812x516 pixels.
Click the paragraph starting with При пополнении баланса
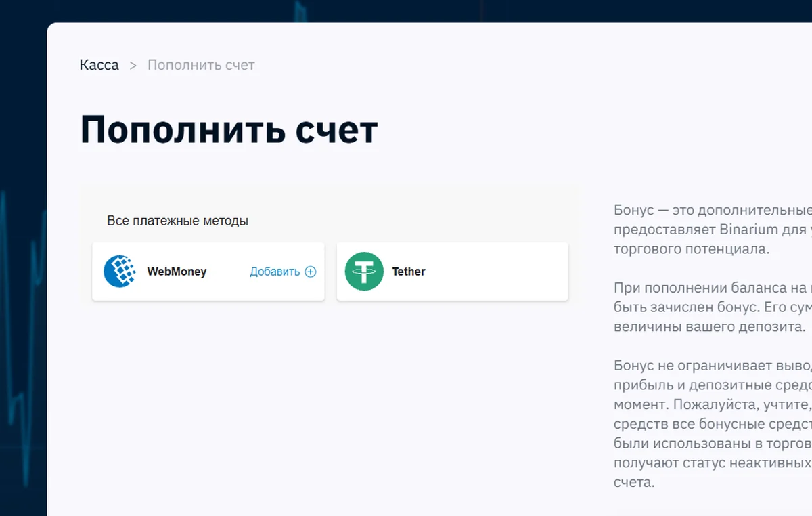(713, 307)
